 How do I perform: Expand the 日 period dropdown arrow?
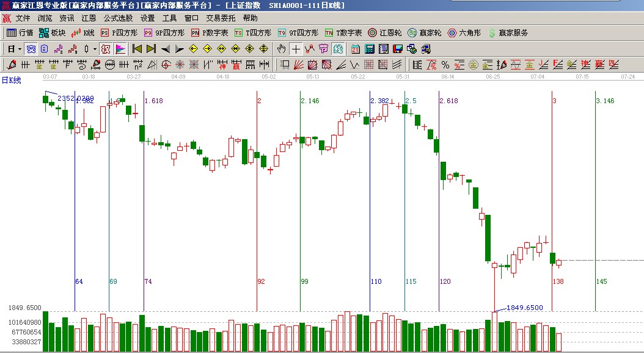20,49
